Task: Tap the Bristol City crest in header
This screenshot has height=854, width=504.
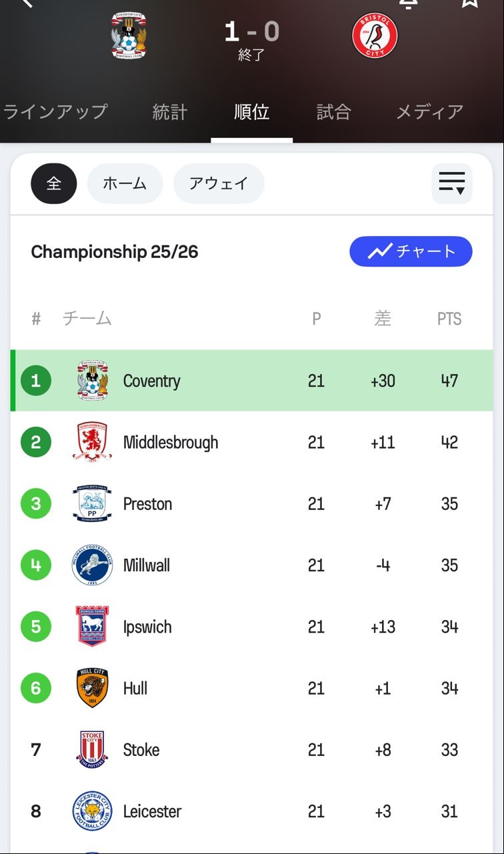Action: tap(375, 36)
